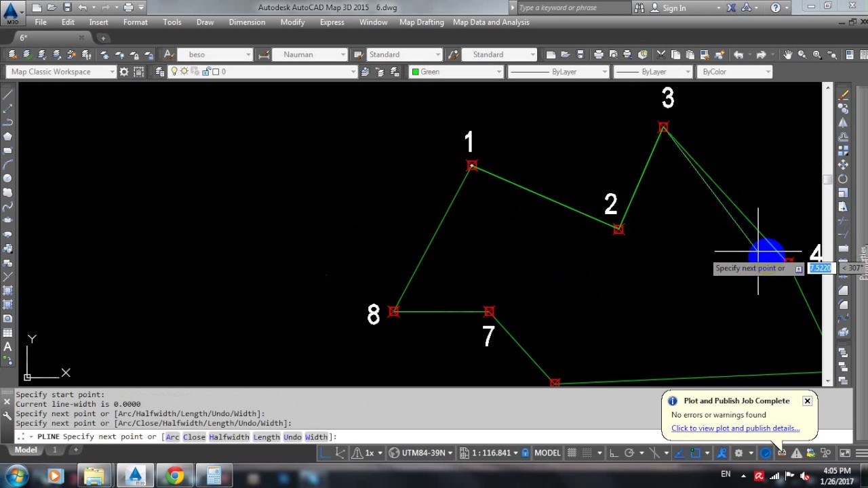Click the Close option in command line
The image size is (868, 488).
[194, 437]
